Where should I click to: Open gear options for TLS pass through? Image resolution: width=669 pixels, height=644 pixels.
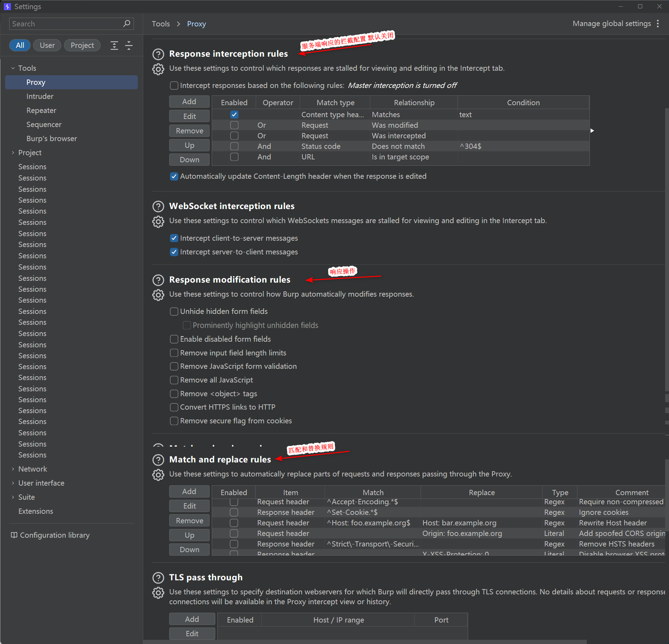click(x=158, y=593)
